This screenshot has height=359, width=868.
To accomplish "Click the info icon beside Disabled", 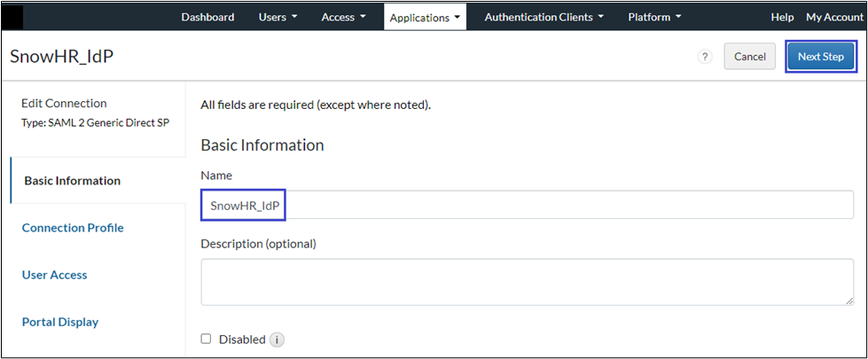I will [277, 339].
